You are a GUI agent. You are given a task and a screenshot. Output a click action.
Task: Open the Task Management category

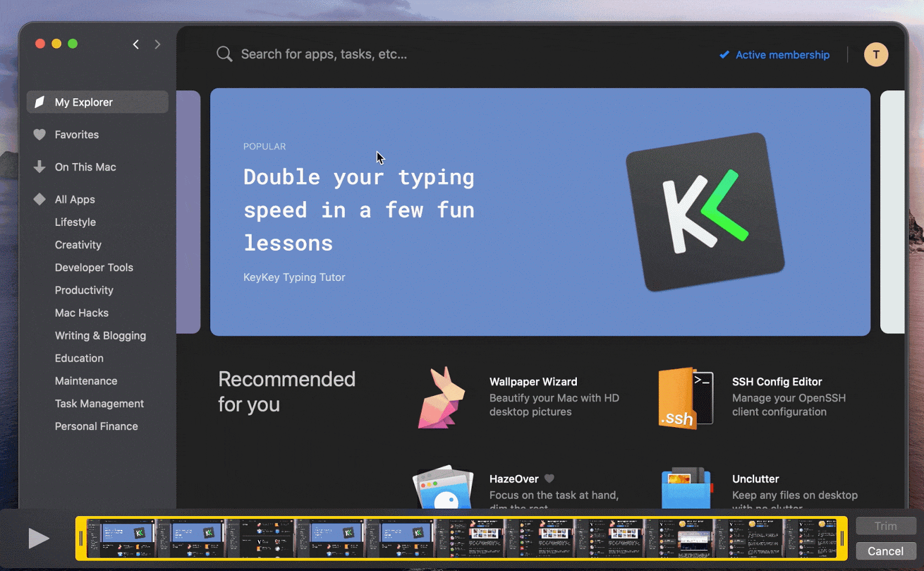(99, 403)
